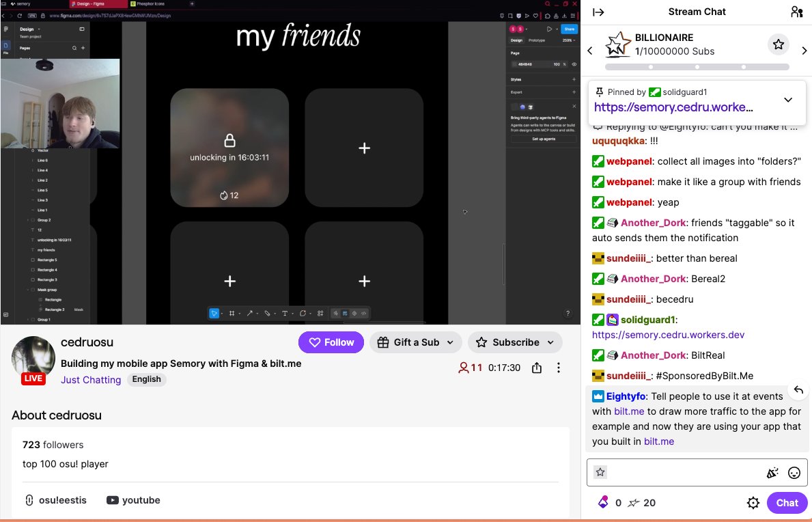This screenshot has height=522, width=812.
Task: Open the Figma zoom percentage dropdown
Action: click(569, 40)
